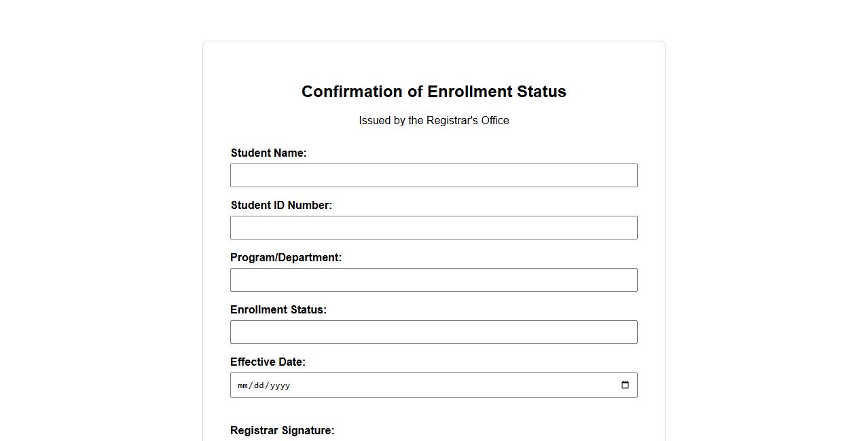The width and height of the screenshot is (868, 441).
Task: Click 'Registrar's Office' in the subtitle
Action: [467, 121]
